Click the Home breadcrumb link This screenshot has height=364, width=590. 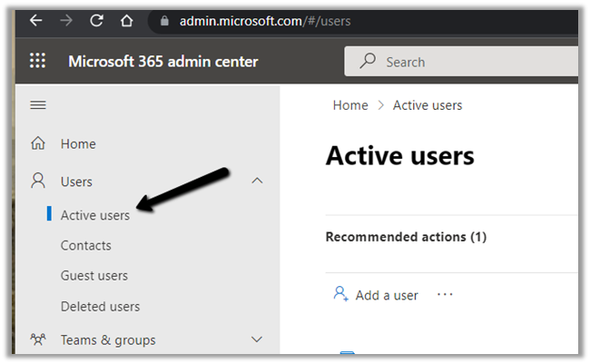[350, 105]
